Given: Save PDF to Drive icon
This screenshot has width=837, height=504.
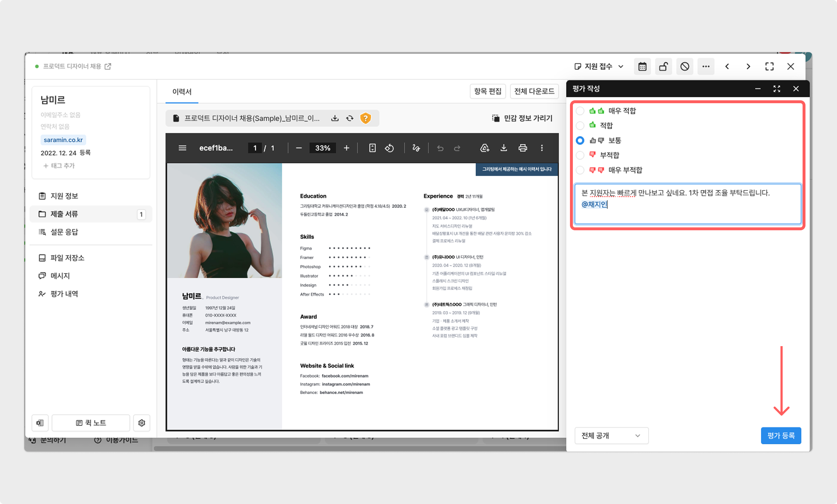Looking at the screenshot, I should (485, 148).
